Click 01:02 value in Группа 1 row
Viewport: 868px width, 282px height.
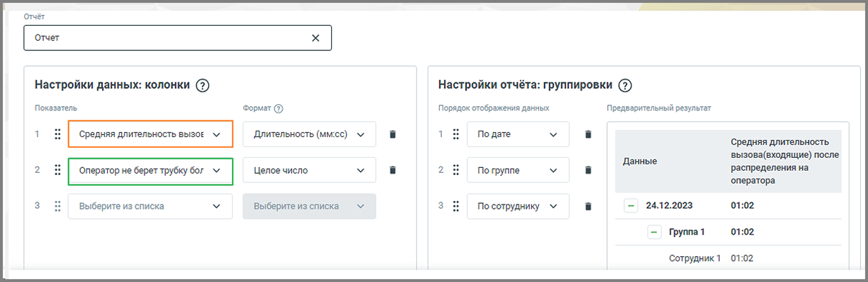click(742, 232)
